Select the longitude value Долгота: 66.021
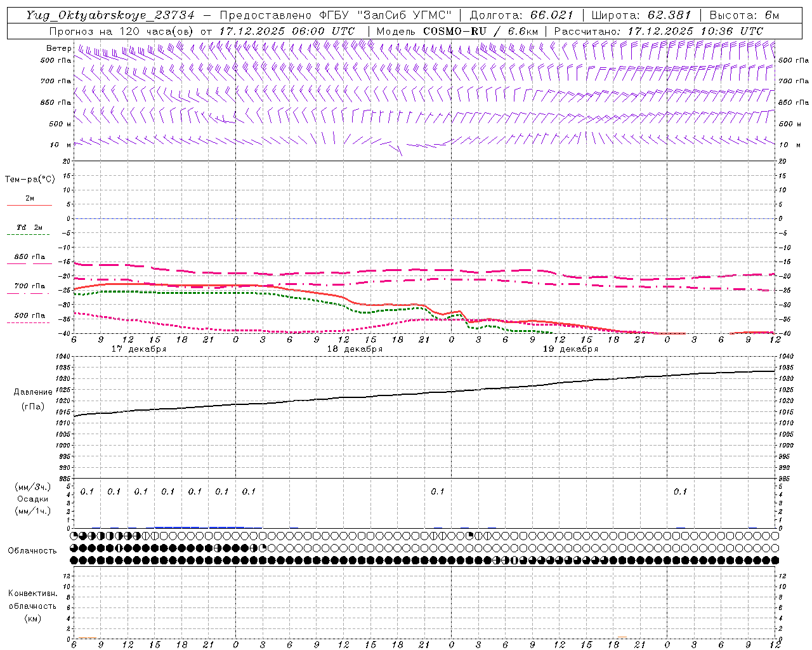This screenshot has height=650, width=812. tap(521, 15)
